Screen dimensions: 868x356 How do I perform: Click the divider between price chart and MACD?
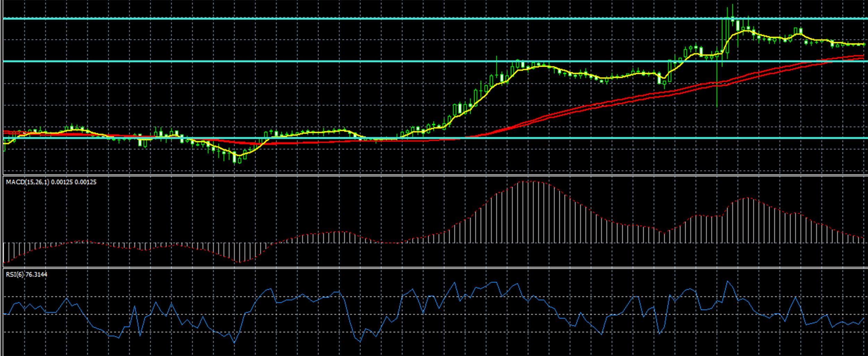pyautogui.click(x=434, y=175)
